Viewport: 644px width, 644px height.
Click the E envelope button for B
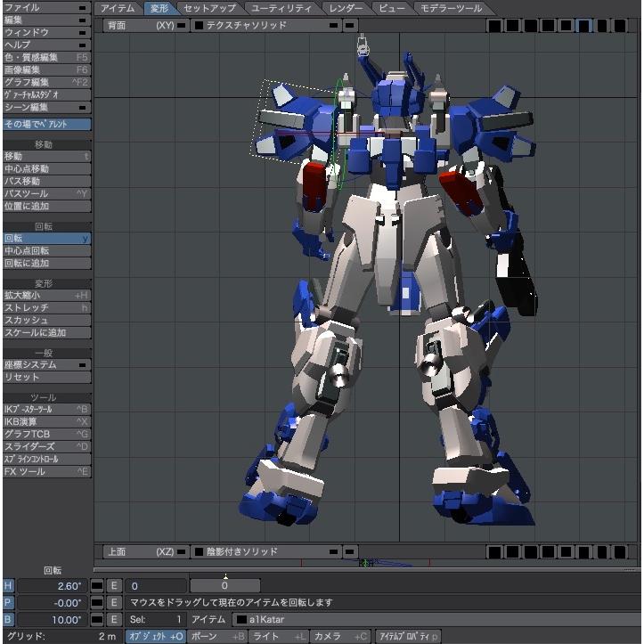tap(114, 619)
